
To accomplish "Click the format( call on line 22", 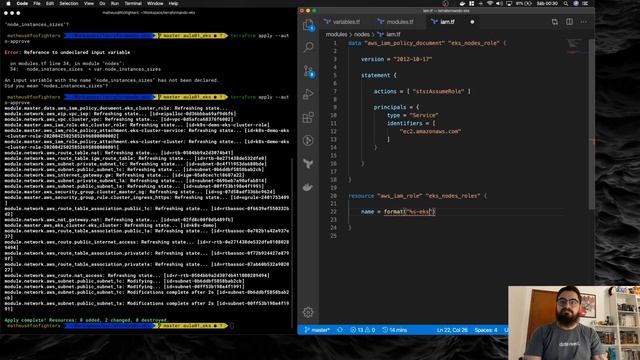I will click(x=395, y=211).
